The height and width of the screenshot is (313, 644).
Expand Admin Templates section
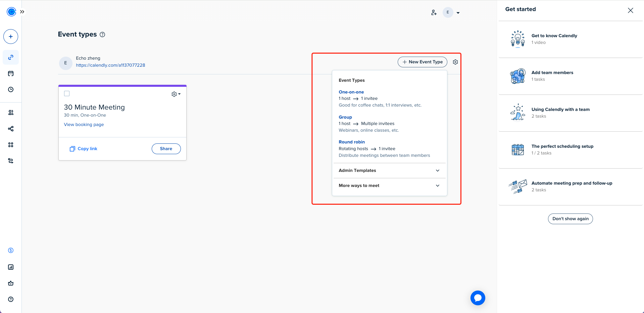[x=390, y=171]
